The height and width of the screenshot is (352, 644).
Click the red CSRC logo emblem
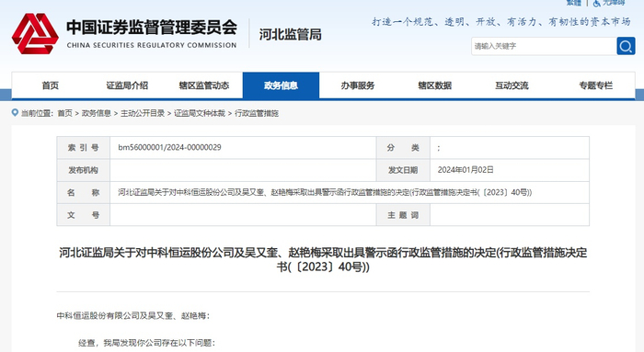(35, 34)
